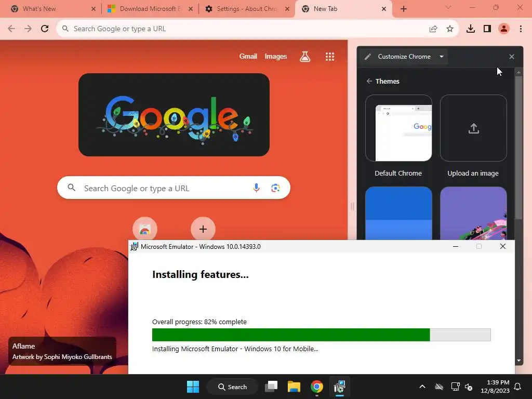Click the side panel scrollbar up arrow
The height and width of the screenshot is (399, 532).
518,72
